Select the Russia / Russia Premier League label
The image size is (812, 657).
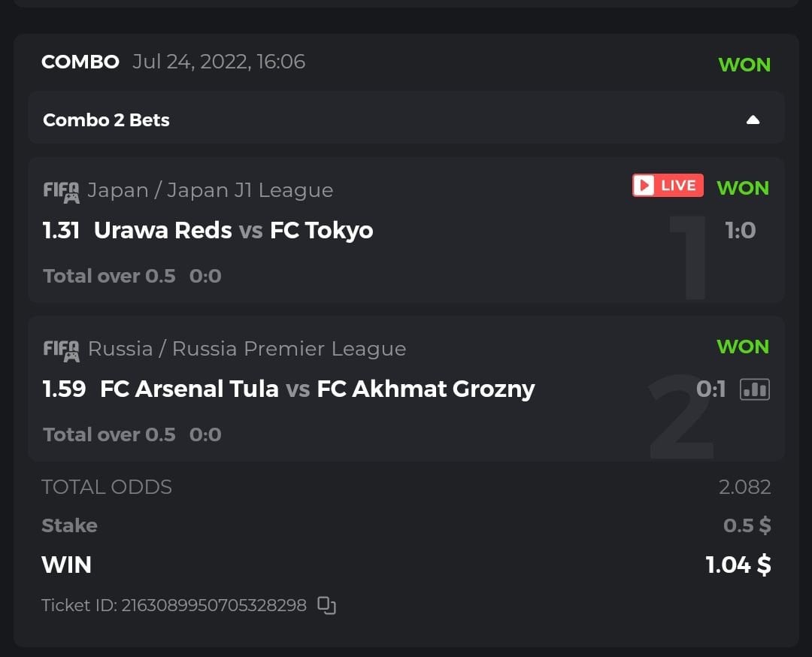pos(247,349)
